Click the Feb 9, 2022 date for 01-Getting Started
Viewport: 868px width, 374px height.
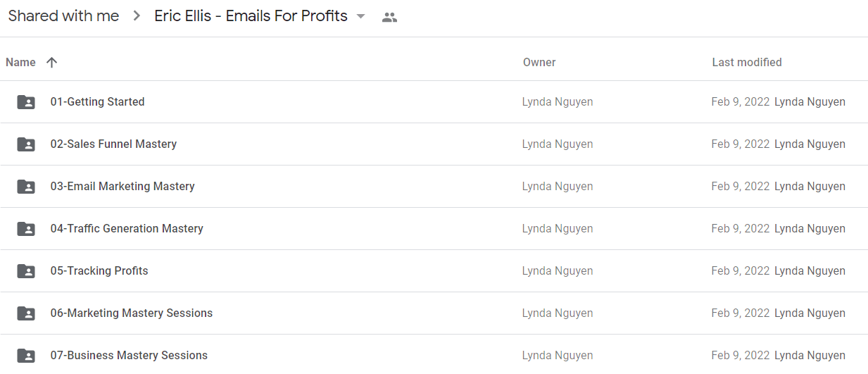tap(741, 101)
